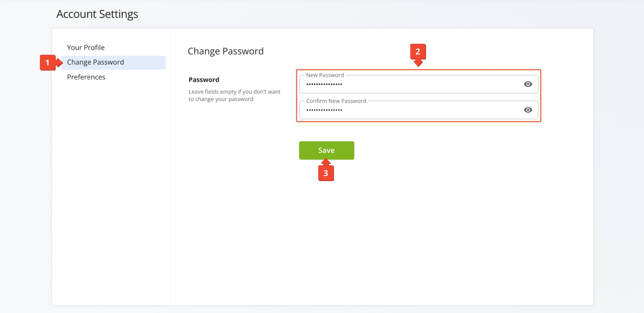Click the bold Password section label
The width and height of the screenshot is (644, 313).
204,80
